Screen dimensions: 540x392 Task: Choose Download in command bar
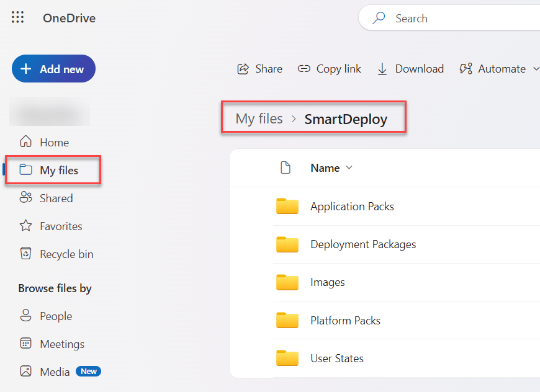tap(419, 69)
